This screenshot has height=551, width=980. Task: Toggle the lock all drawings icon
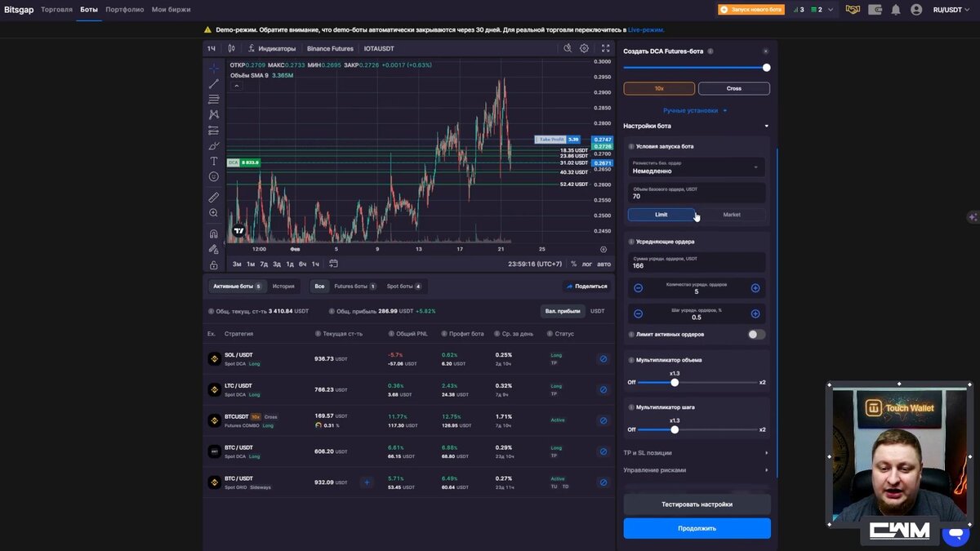point(214,264)
